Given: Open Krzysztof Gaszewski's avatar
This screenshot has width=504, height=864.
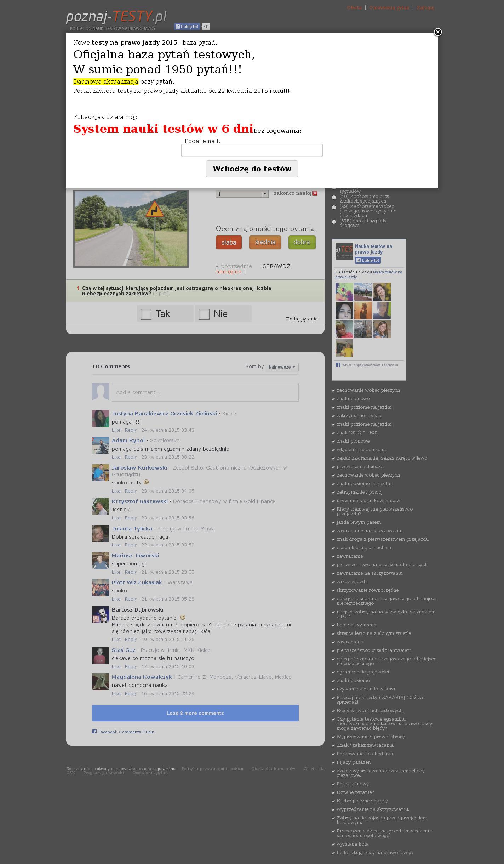Looking at the screenshot, I should click(x=101, y=507).
